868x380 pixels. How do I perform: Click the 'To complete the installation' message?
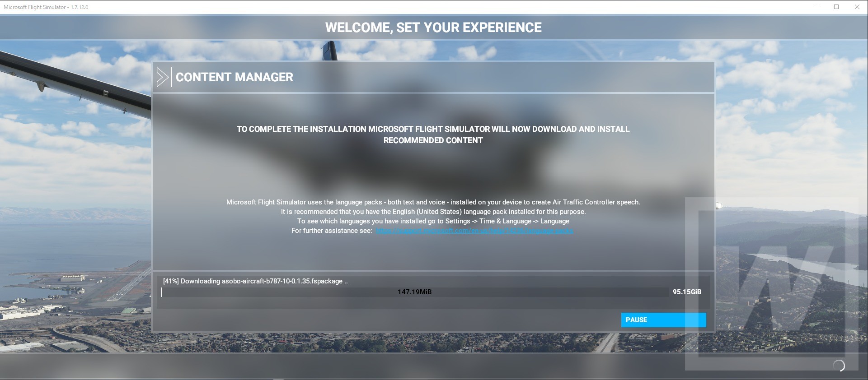click(433, 134)
